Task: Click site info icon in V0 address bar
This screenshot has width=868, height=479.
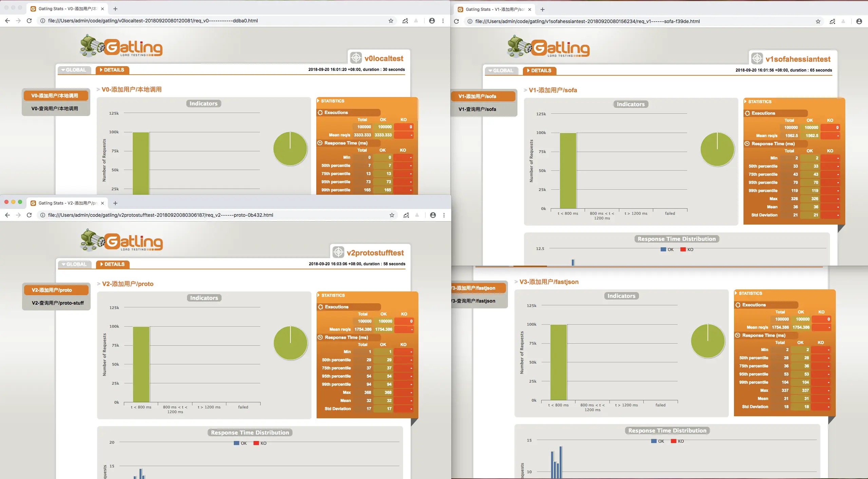Action: [x=43, y=21]
